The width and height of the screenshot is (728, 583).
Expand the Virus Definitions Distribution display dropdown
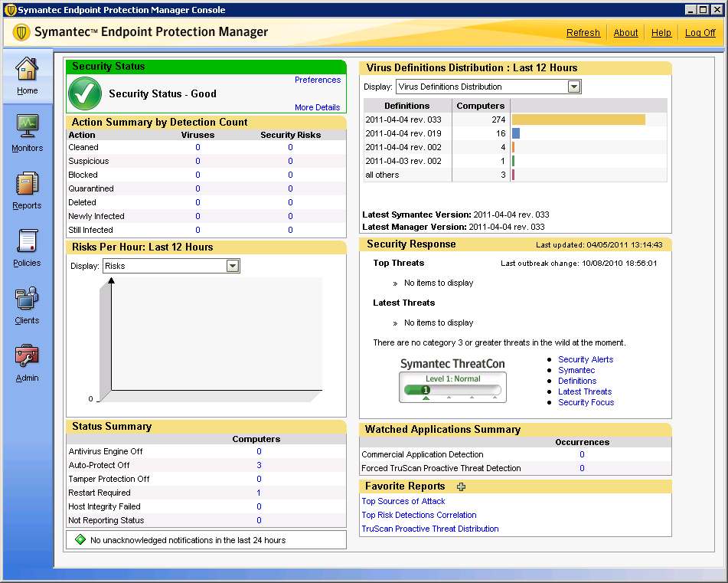click(574, 87)
